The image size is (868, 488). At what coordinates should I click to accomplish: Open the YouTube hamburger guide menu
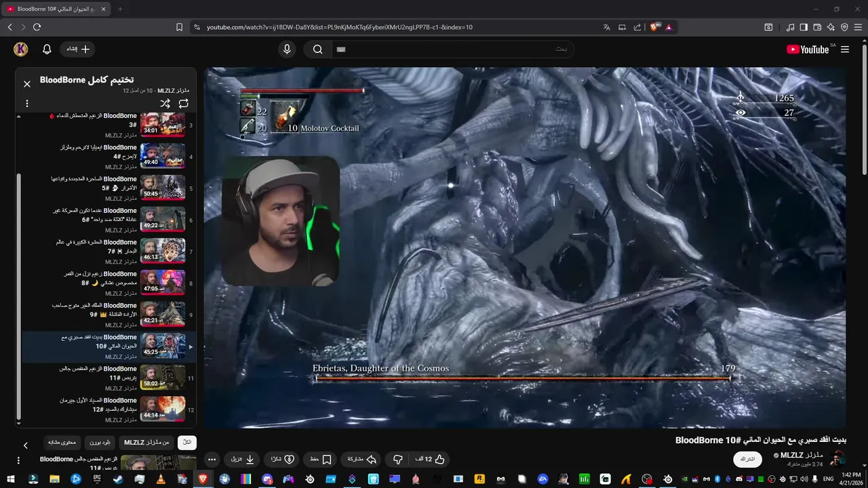(845, 49)
